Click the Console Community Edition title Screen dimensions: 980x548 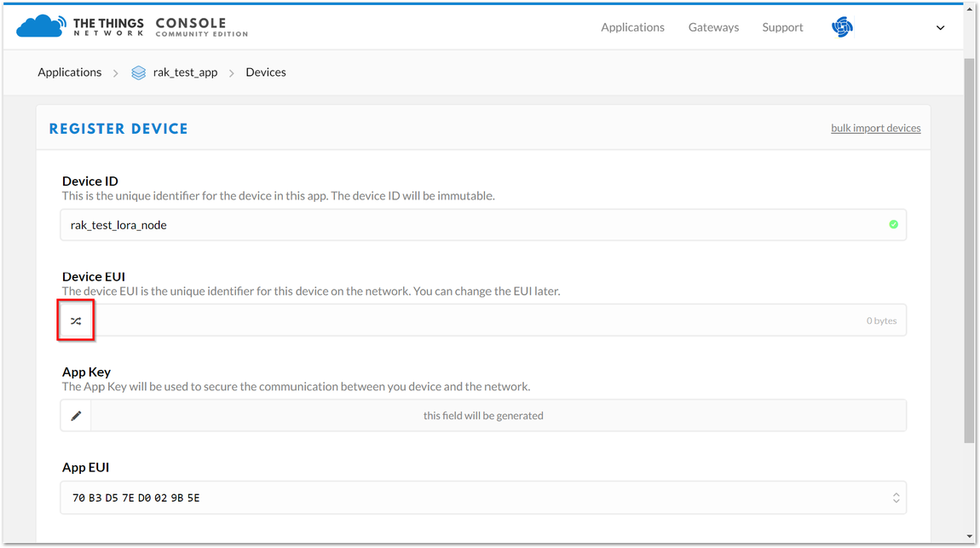202,27
